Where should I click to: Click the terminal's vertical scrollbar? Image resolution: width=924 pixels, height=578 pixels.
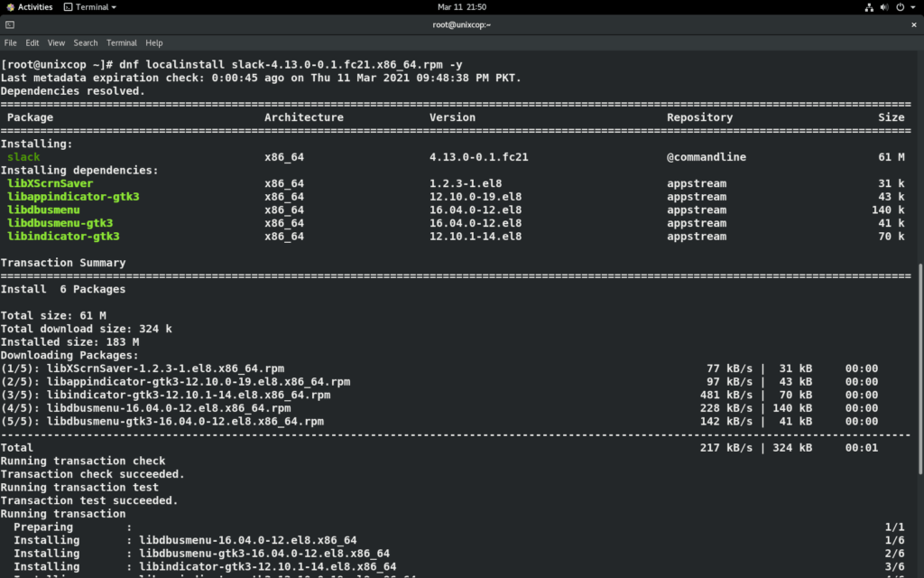point(920,368)
